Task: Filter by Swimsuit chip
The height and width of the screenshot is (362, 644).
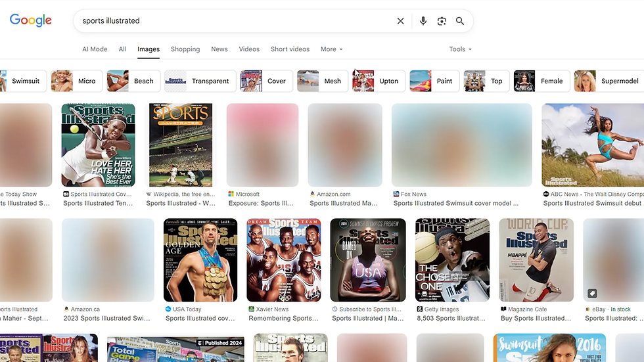Action: click(23, 81)
